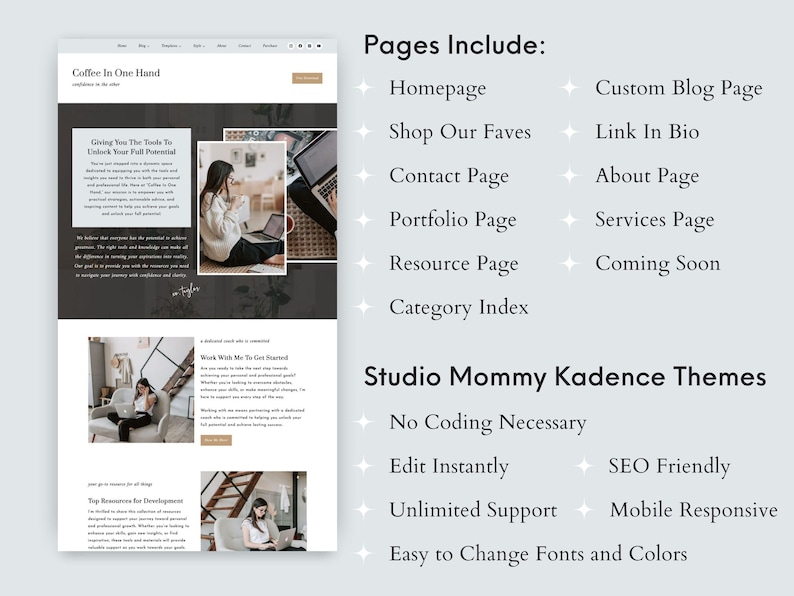Open the YouTube social icon in header
The height and width of the screenshot is (596, 794).
coord(319,46)
